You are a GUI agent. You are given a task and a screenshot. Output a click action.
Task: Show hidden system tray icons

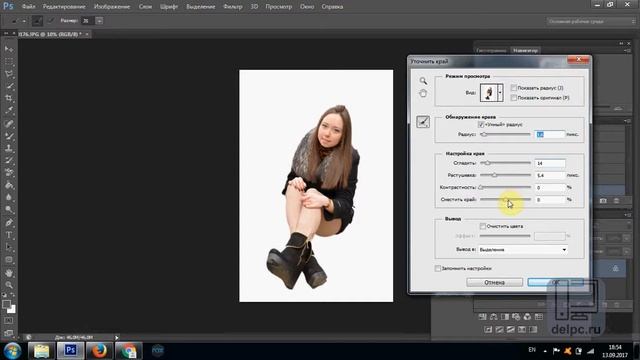545,351
